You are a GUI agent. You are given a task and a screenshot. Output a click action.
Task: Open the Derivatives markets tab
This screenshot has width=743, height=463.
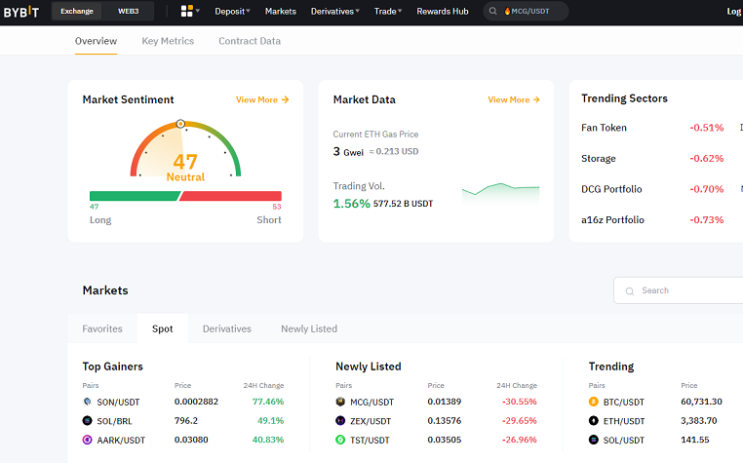tap(227, 329)
